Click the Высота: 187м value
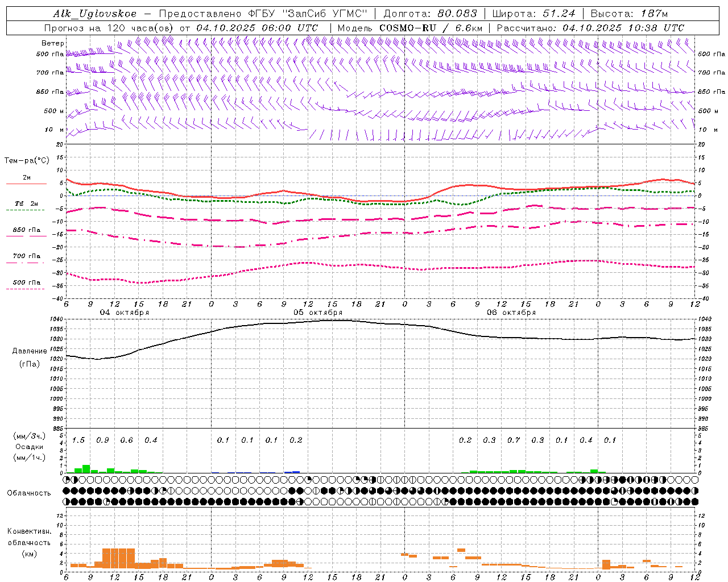Viewport: 728px width, 582px height. pyautogui.click(x=629, y=14)
